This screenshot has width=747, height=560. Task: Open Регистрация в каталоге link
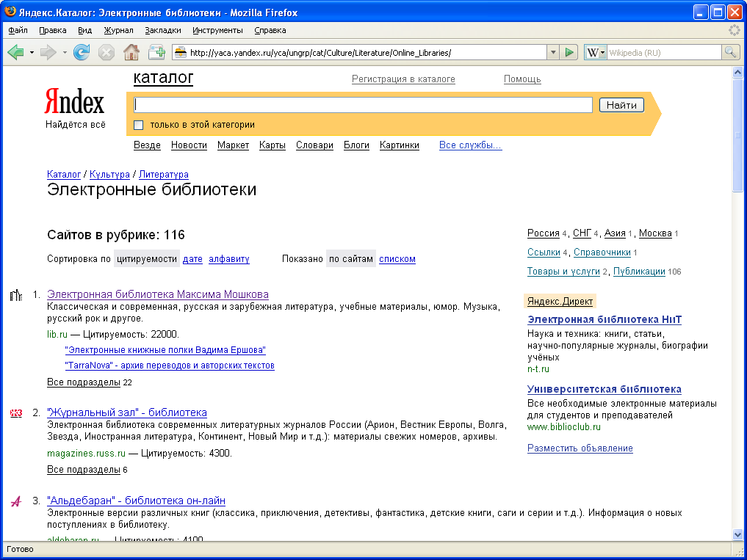click(x=403, y=79)
